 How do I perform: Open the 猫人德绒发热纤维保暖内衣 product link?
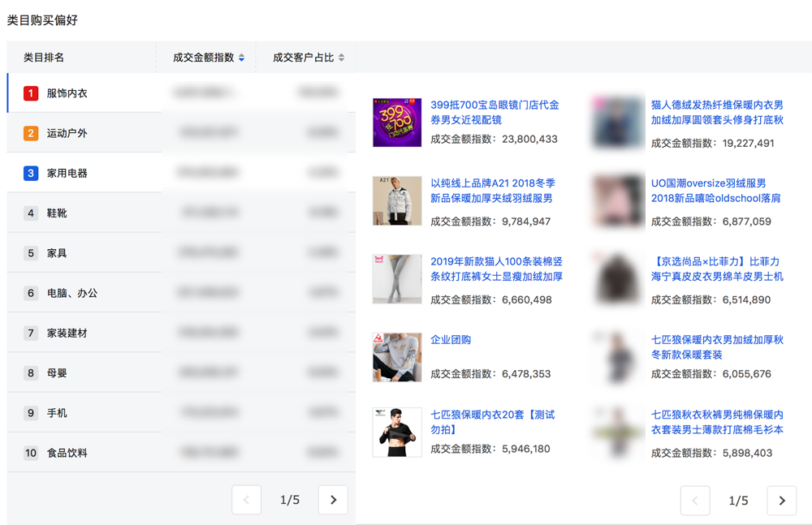tap(717, 112)
